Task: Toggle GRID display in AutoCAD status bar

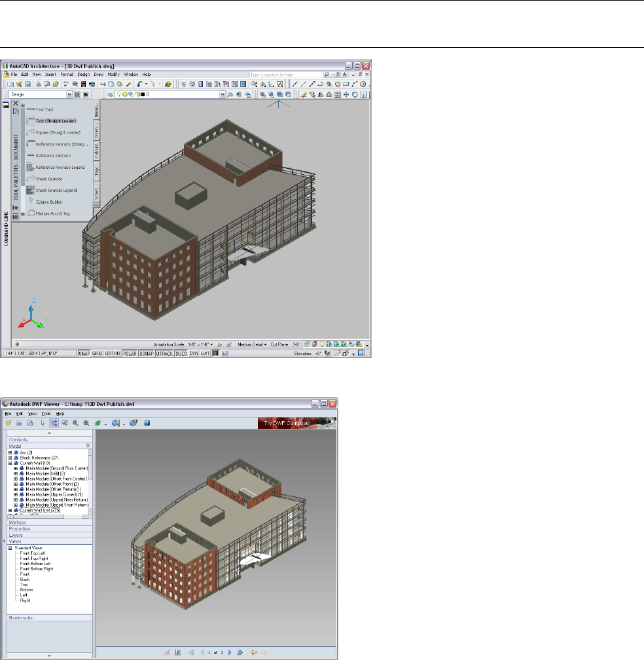Action: (97, 354)
